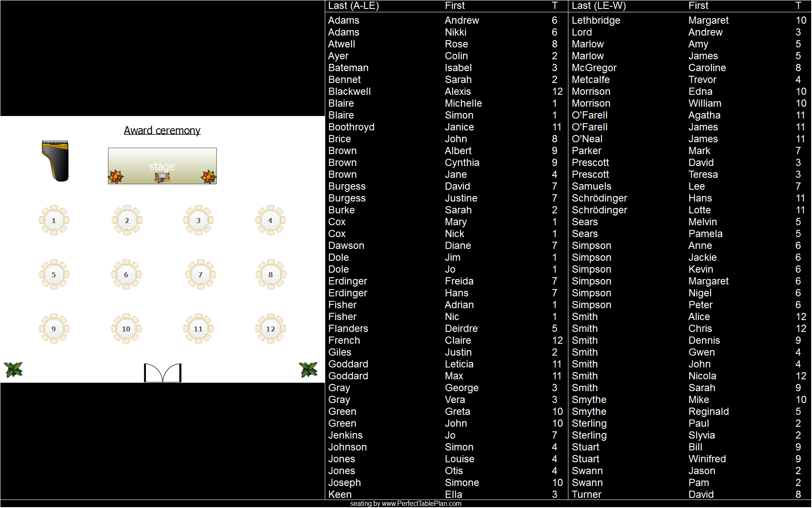Click the grand piano icon

(x=55, y=161)
